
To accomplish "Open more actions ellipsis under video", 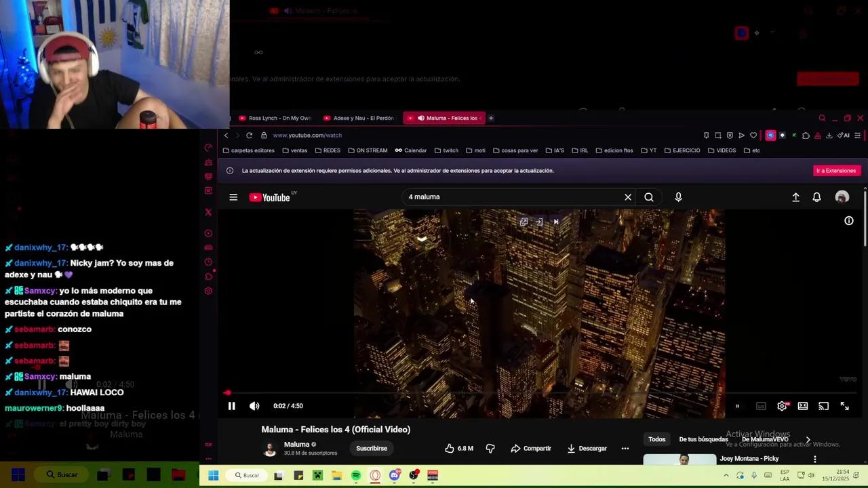I will pos(625,448).
